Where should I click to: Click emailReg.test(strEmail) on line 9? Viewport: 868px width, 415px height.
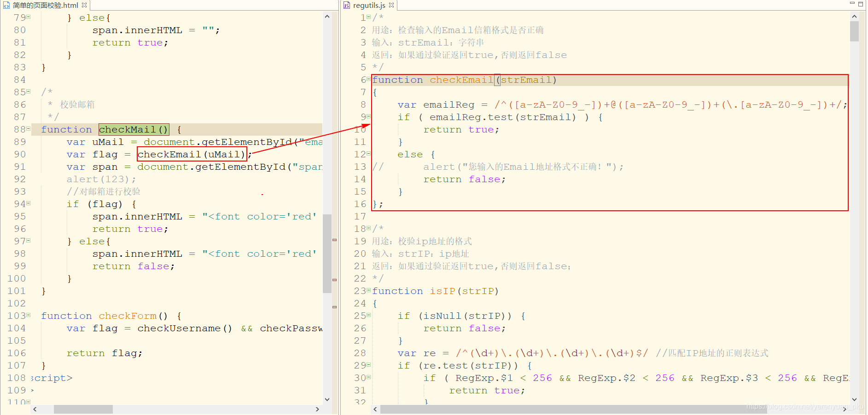[503, 117]
